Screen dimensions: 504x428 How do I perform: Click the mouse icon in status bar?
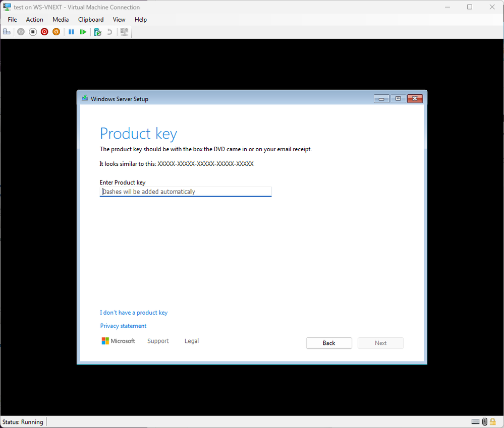pos(485,421)
